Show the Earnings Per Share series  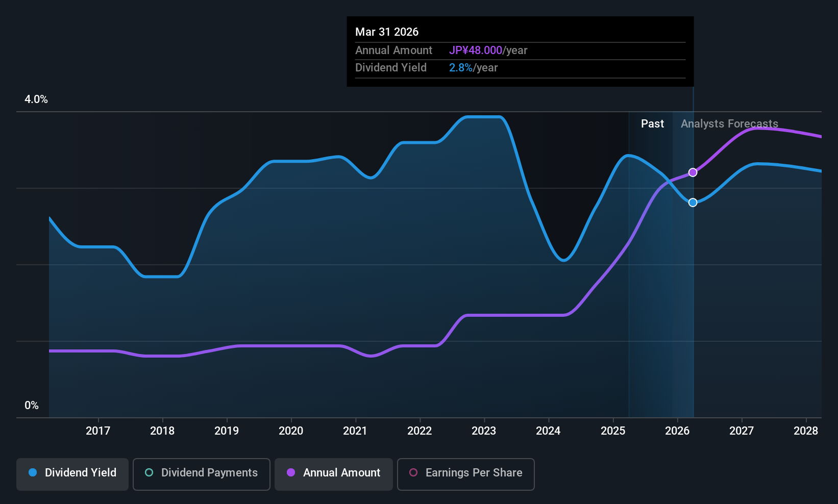point(465,473)
